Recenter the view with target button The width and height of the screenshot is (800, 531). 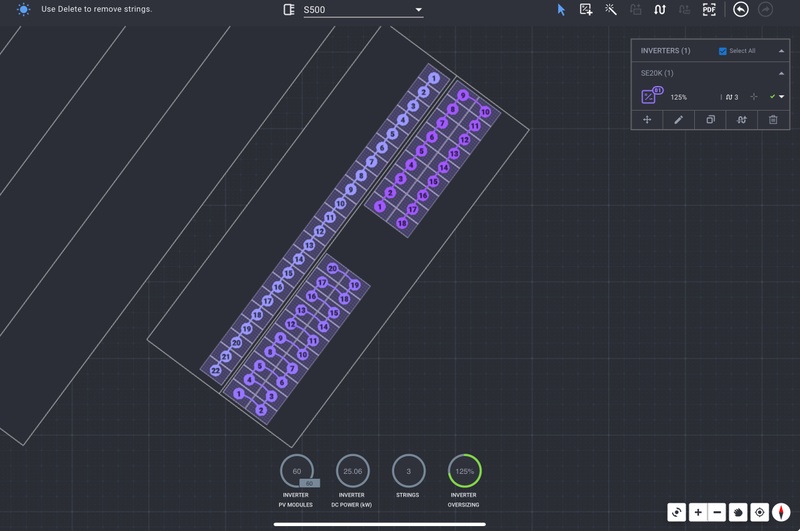(760, 512)
